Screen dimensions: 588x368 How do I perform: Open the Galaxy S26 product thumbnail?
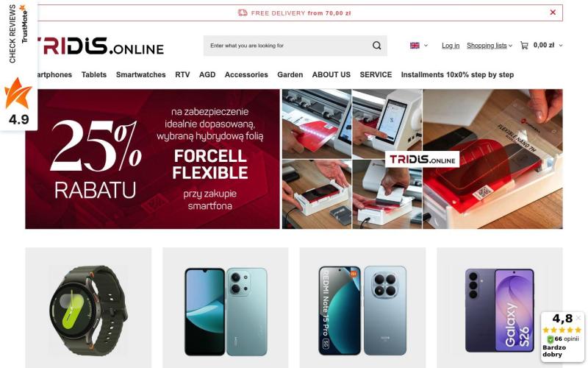(500, 310)
